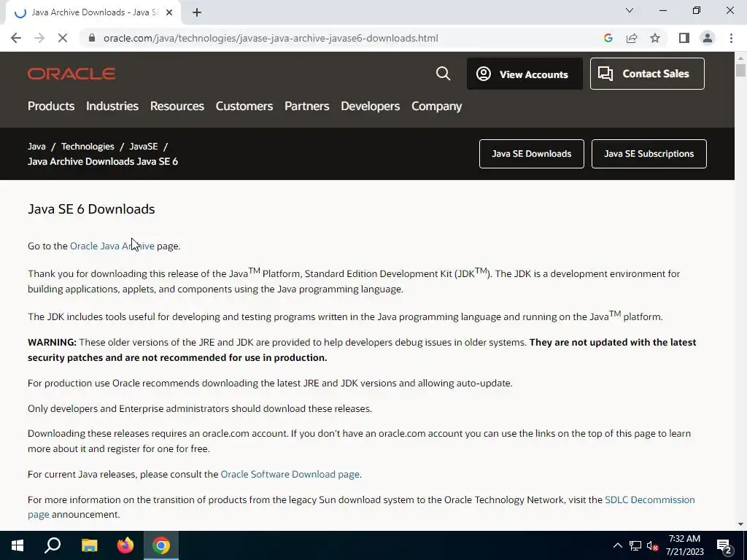The height and width of the screenshot is (560, 747).
Task: Click scrollbar up arrow
Action: click(x=740, y=58)
